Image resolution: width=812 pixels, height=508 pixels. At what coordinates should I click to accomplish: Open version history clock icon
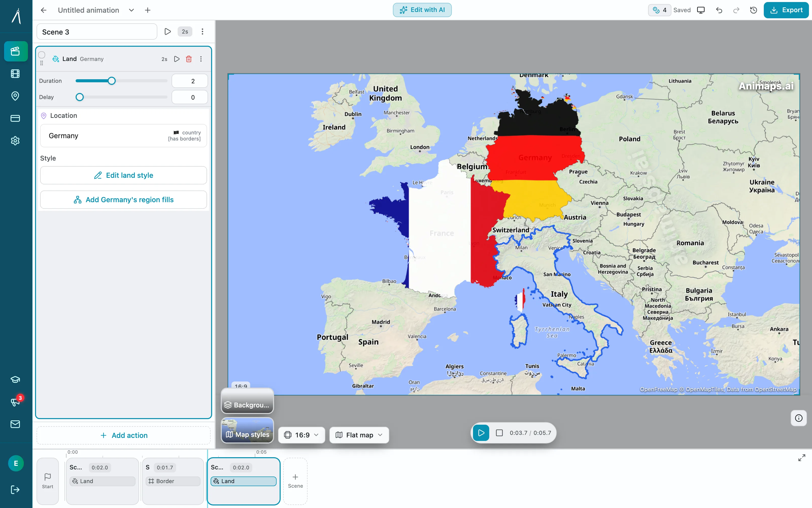pyautogui.click(x=754, y=10)
